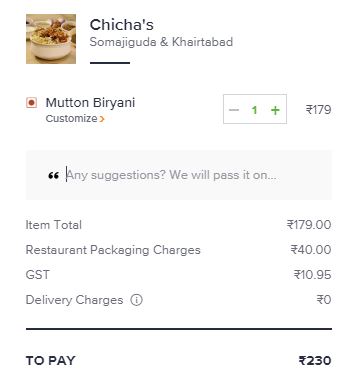Decrease Mutton Biryani quantity with minus icon
The image size is (362, 386).
point(234,110)
